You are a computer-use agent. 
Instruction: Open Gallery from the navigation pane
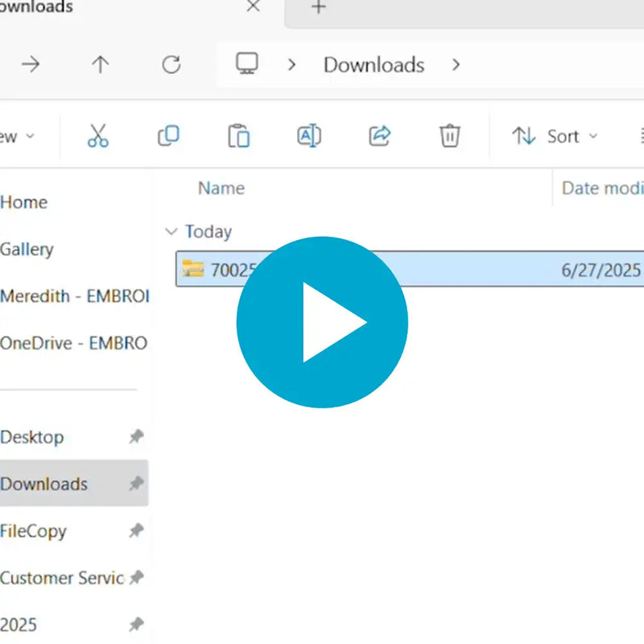coord(27,249)
